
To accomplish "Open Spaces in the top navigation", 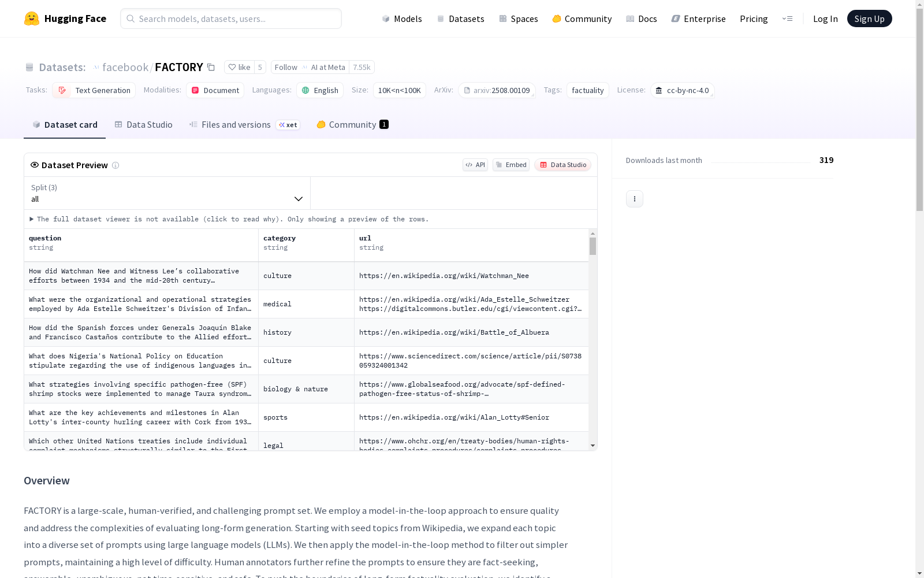I will pos(519,18).
